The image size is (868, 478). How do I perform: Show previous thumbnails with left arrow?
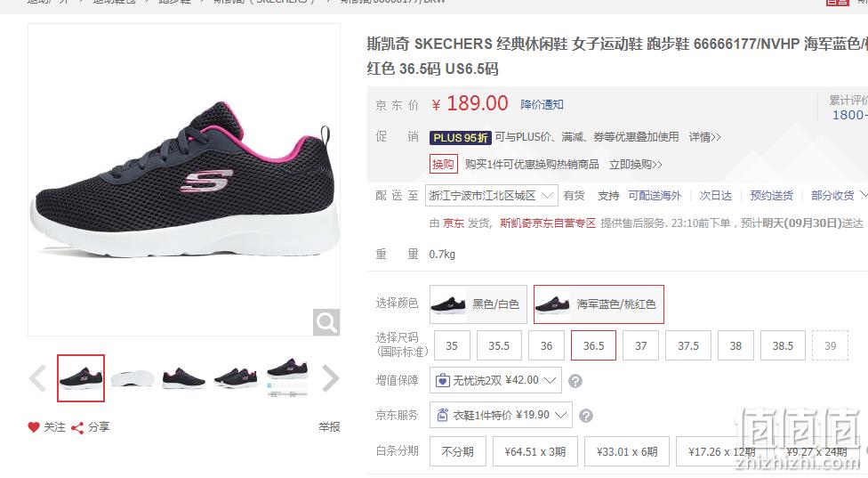click(x=38, y=379)
